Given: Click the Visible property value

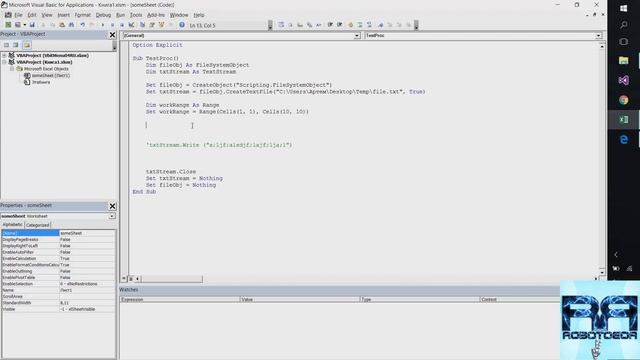Looking at the screenshot, I should [87, 309].
